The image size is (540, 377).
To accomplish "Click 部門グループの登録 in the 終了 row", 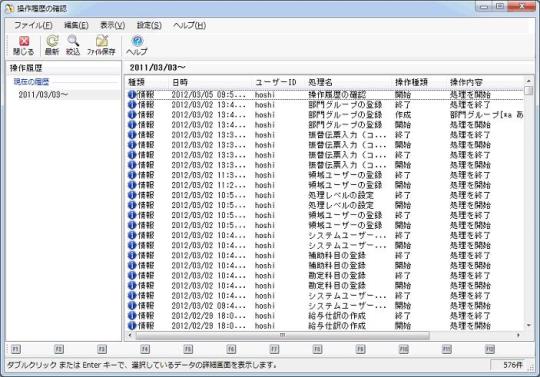I will 345,105.
